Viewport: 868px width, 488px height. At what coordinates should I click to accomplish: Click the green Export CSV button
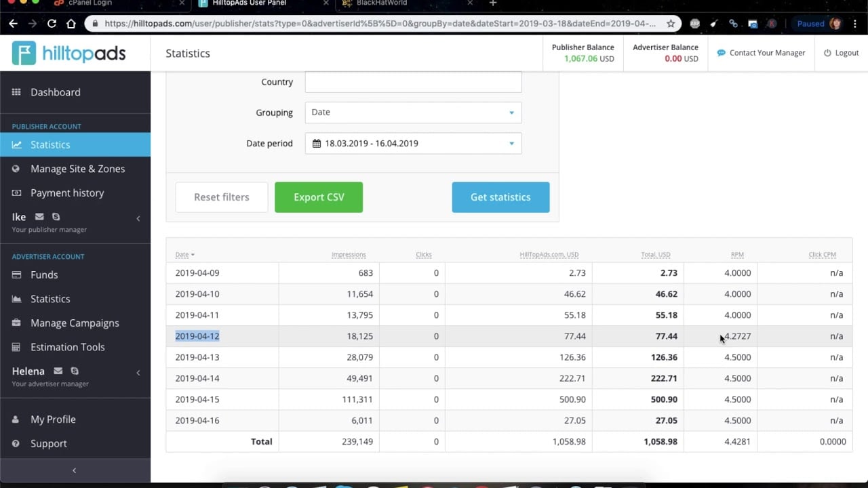pyautogui.click(x=319, y=197)
